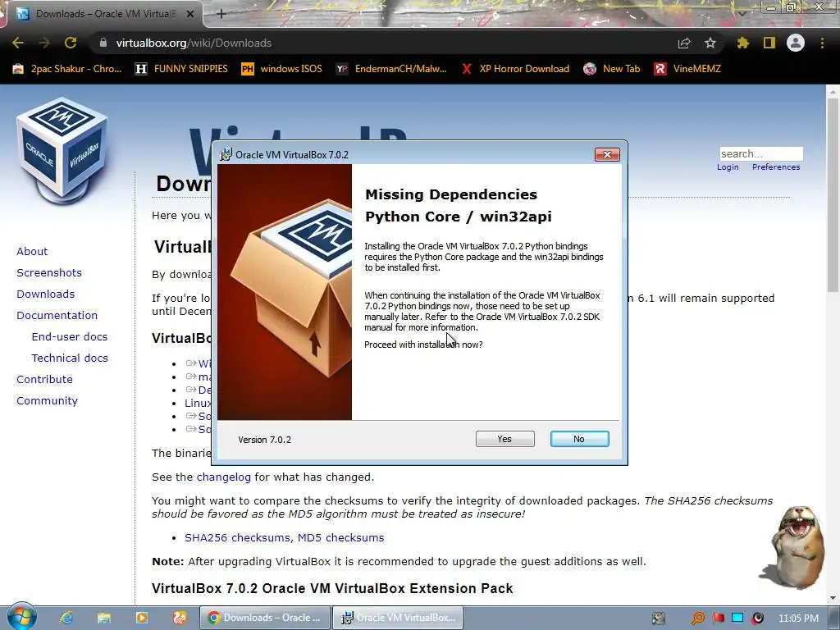Open the Community sidebar link
The image size is (840, 630).
tap(47, 400)
